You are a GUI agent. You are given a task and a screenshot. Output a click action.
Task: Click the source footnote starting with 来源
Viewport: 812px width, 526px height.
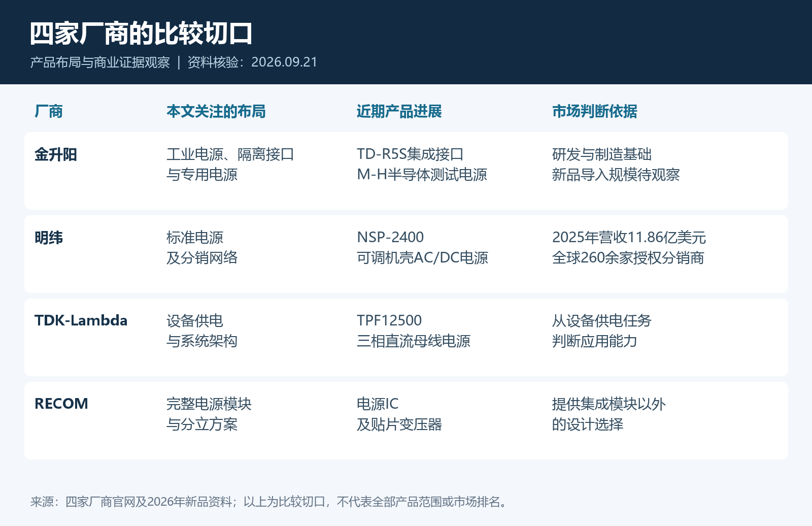point(269,502)
